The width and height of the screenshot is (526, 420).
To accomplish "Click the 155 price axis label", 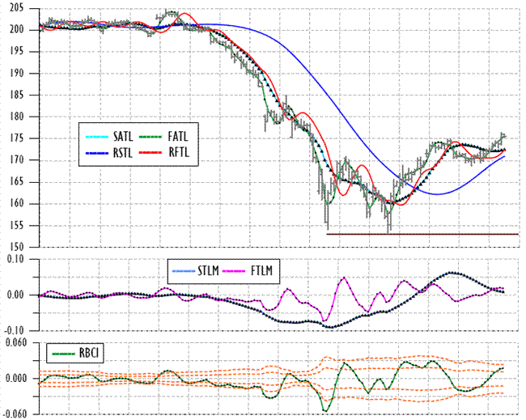I will [17, 225].
